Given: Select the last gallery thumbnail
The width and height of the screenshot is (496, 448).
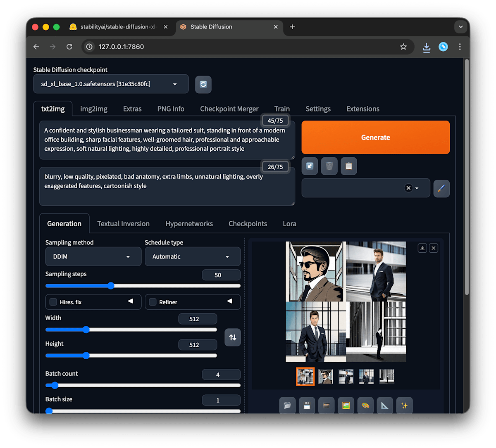Looking at the screenshot, I should pos(386,377).
